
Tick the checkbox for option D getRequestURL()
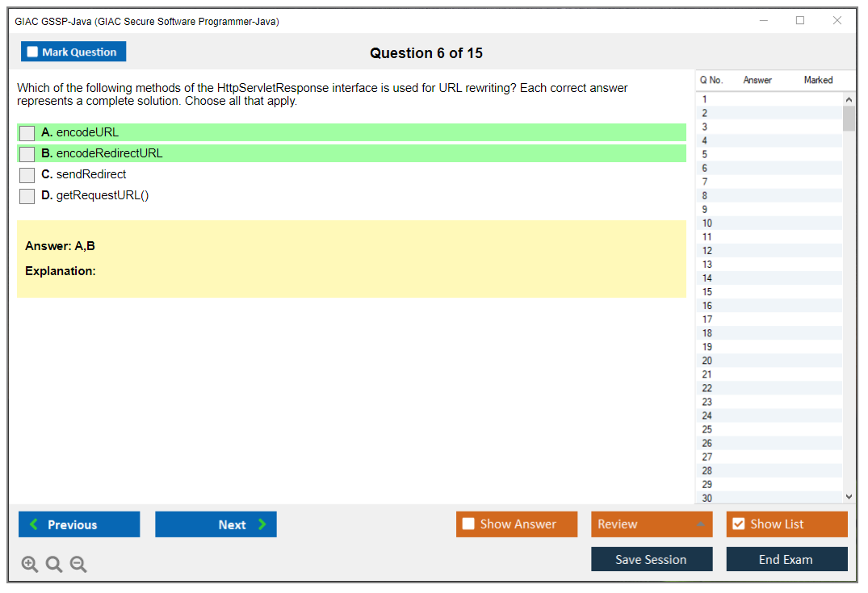[27, 196]
